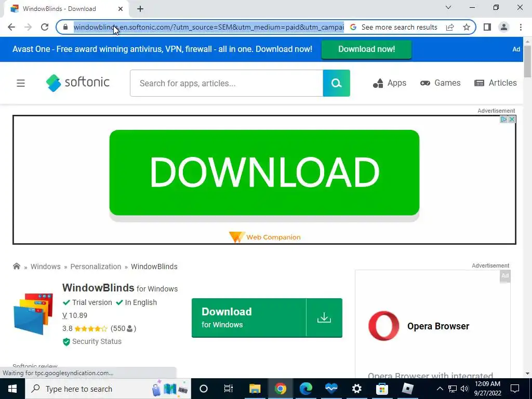Screen dimensions: 532x399
Task: Click the WindowBlinds app icon thumbnail
Action: 34,314
